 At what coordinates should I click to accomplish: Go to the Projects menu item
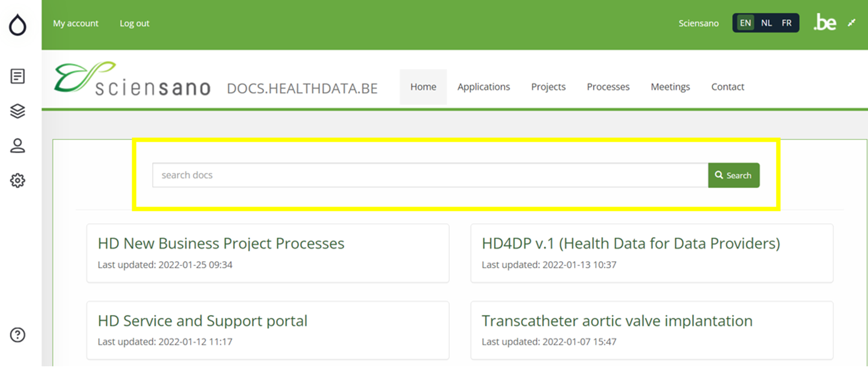point(548,87)
